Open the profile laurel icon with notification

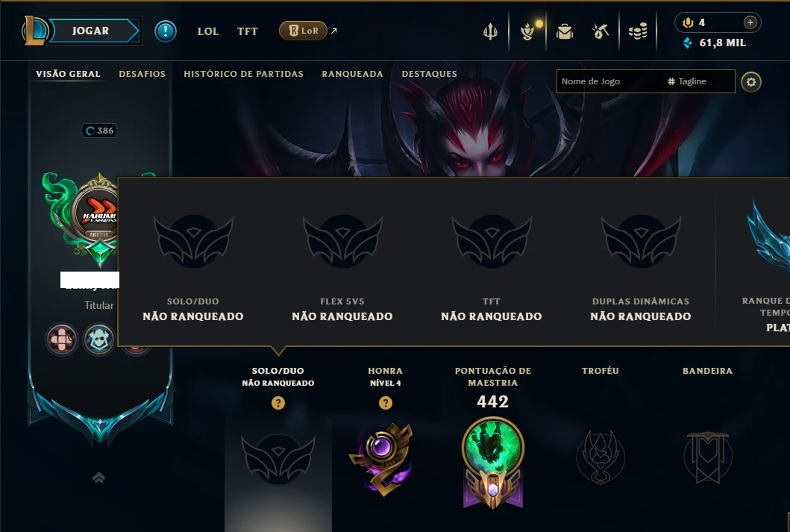[x=527, y=32]
